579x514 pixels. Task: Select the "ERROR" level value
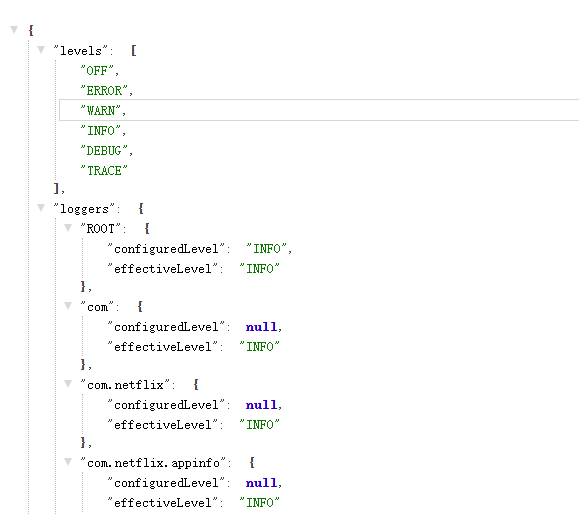tap(104, 90)
